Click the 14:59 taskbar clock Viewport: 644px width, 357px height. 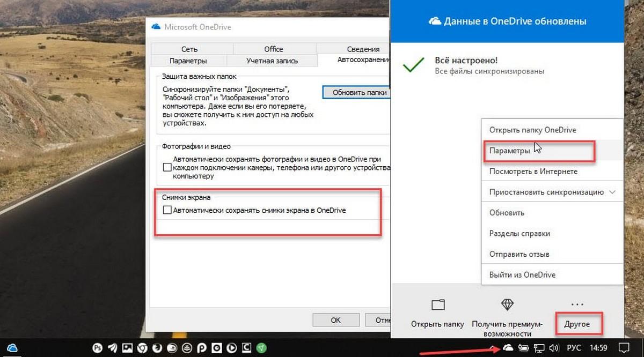coord(598,348)
